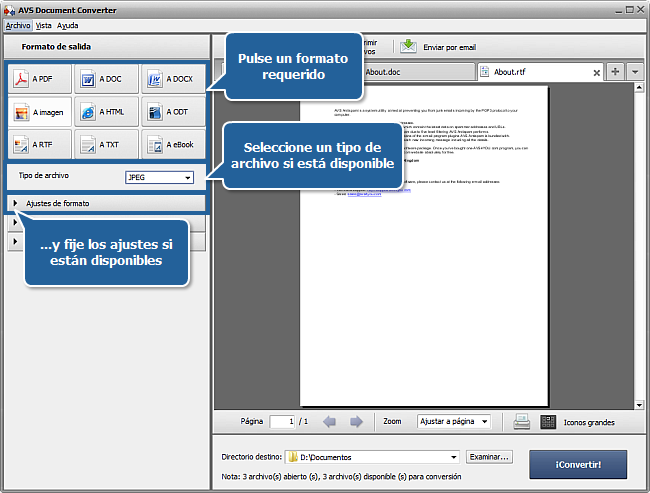Choose A HTML output format
Viewport: 650px width, 493px height.
pyautogui.click(x=107, y=112)
